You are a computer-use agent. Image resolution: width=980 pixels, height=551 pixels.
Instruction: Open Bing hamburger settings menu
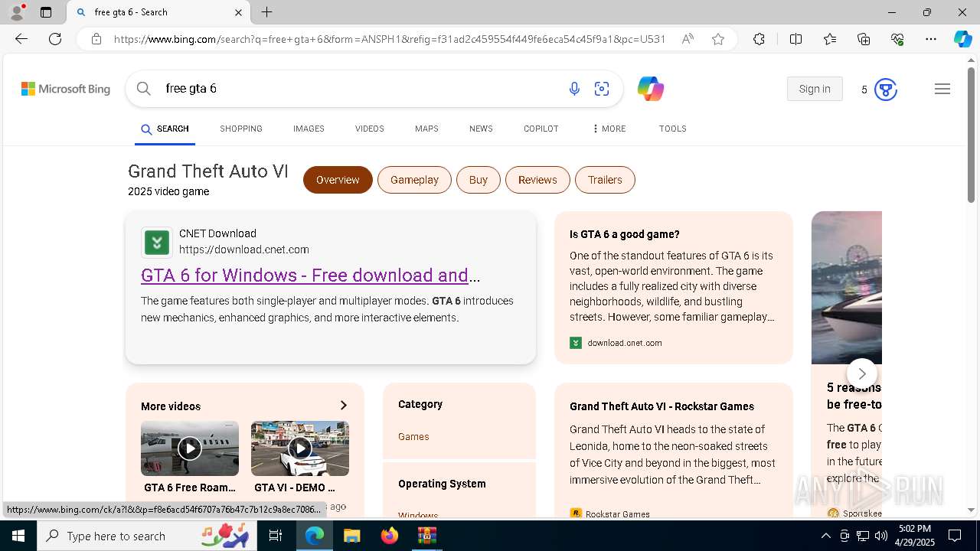point(942,89)
